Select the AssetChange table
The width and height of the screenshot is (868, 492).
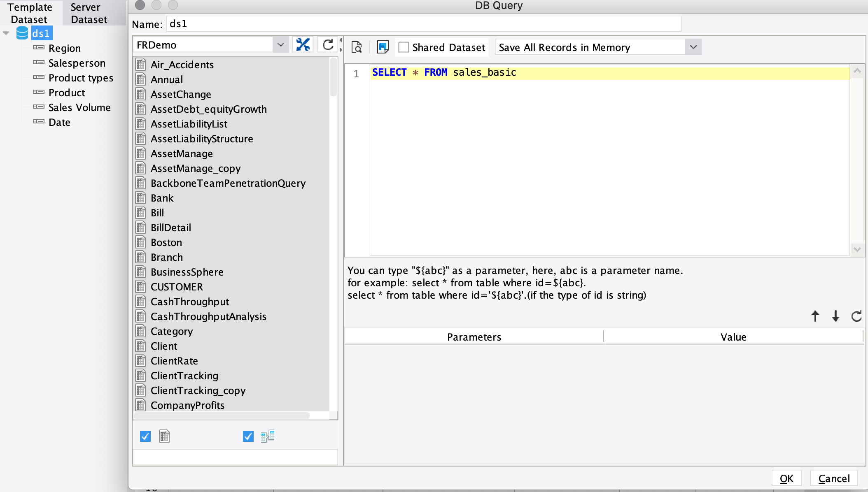(x=181, y=94)
